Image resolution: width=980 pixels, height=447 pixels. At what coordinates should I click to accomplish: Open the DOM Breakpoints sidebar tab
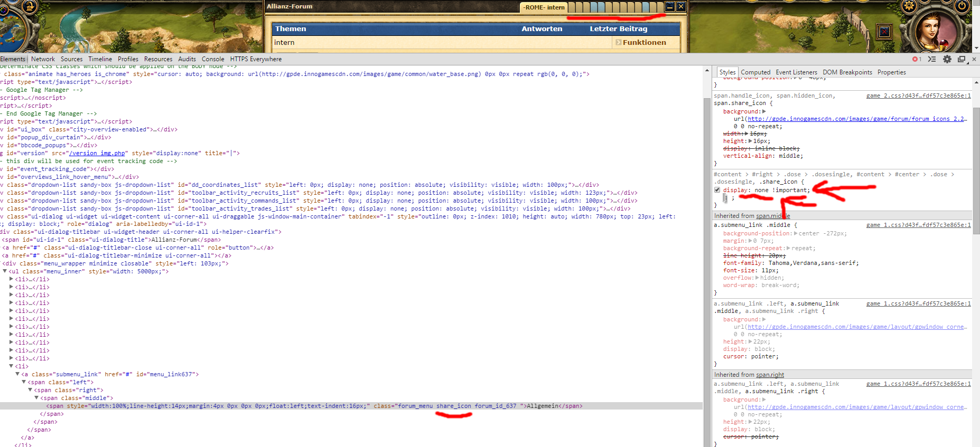(x=847, y=72)
